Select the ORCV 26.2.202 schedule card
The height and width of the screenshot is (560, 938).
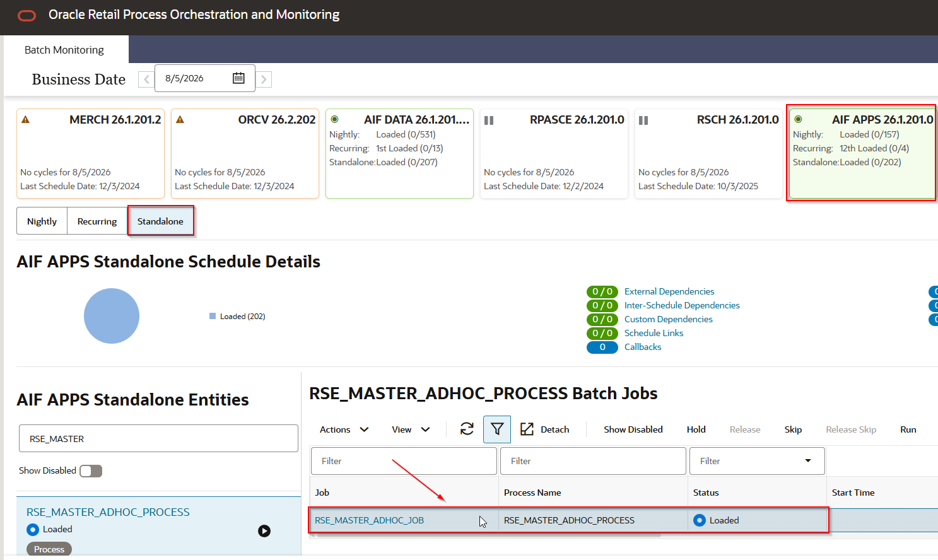(245, 153)
